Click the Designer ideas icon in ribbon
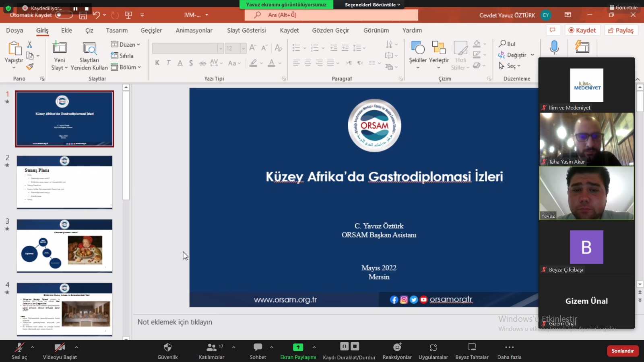The image size is (644, 362). coord(582,47)
